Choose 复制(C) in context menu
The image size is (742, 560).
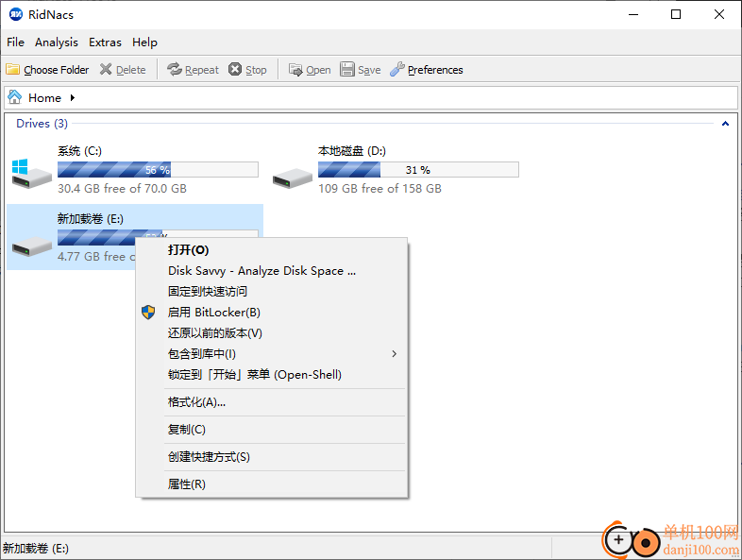point(272,430)
